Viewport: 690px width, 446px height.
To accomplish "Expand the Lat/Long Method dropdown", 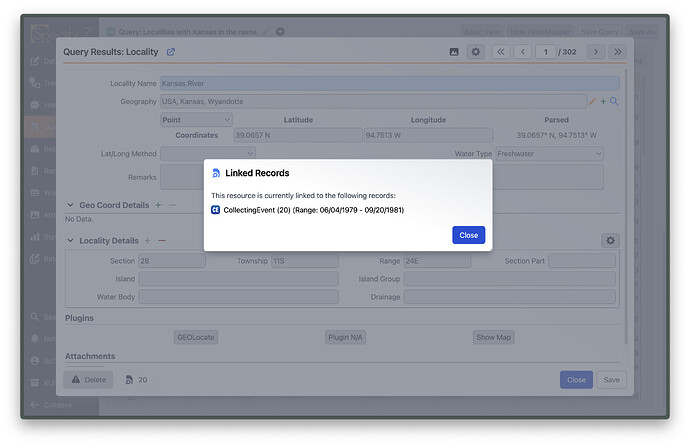I will pyautogui.click(x=208, y=154).
